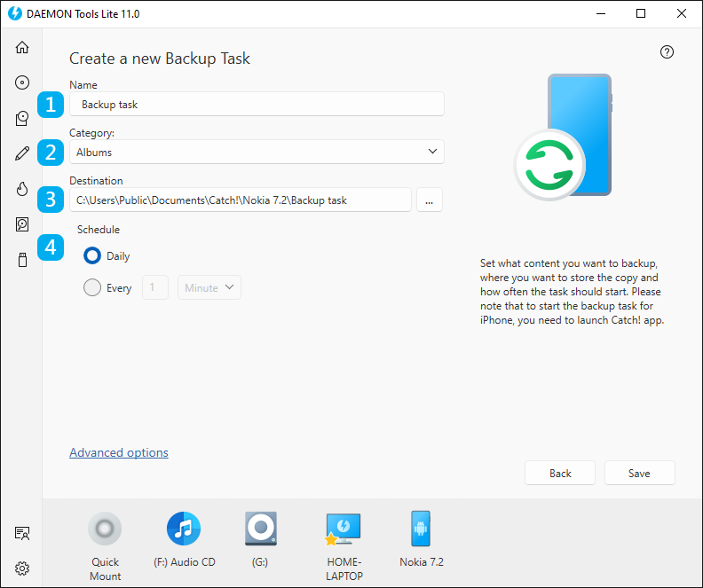Viewport: 703px width, 588px height.
Task: Open the Burn flame icon in the sidebar
Action: (x=22, y=189)
